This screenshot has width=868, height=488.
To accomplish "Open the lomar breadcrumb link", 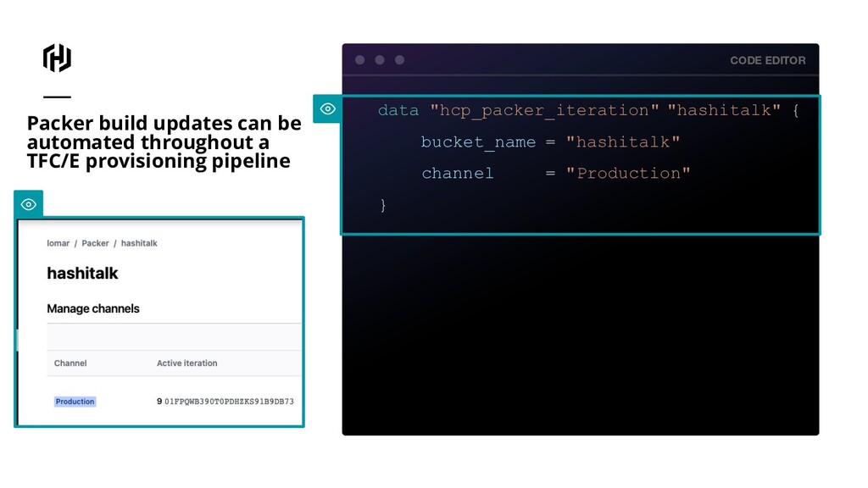I will [x=58, y=243].
